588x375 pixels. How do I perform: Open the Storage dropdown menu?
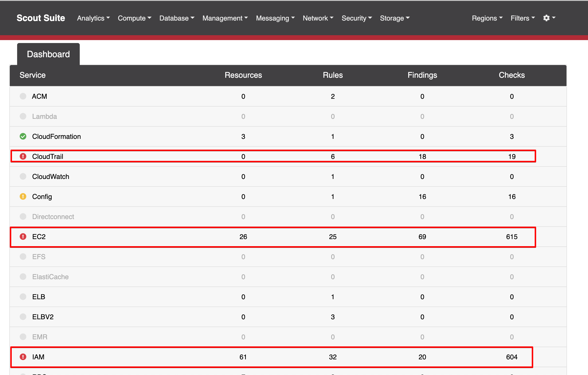395,18
